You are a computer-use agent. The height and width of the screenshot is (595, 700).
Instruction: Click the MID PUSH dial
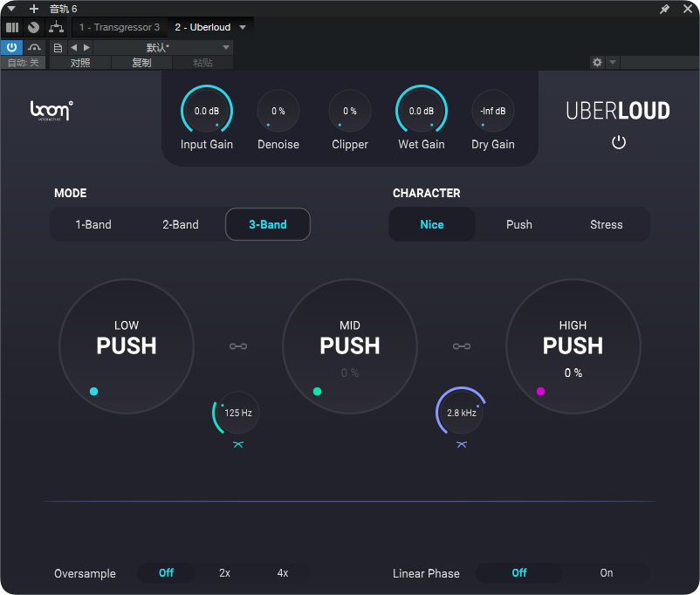point(350,346)
